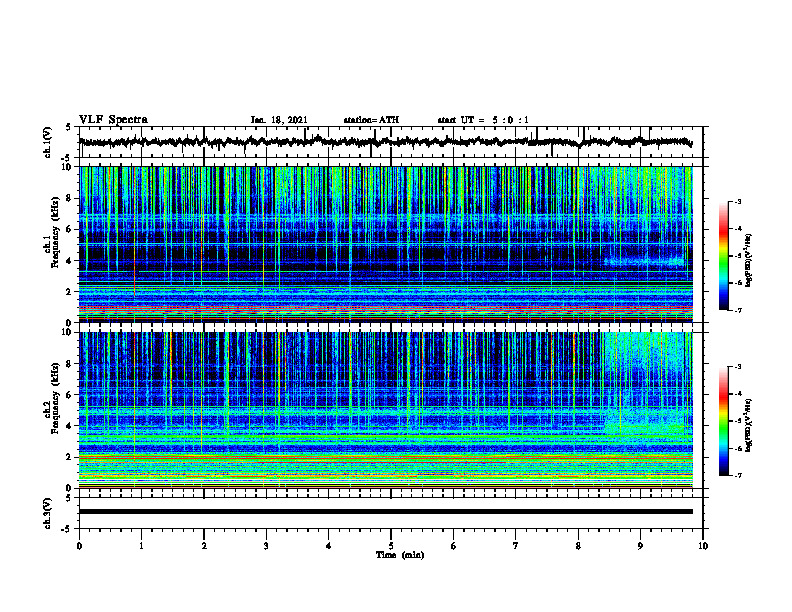Click the "VLF Spectra" title text
The width and height of the screenshot is (792, 612).
tap(113, 120)
